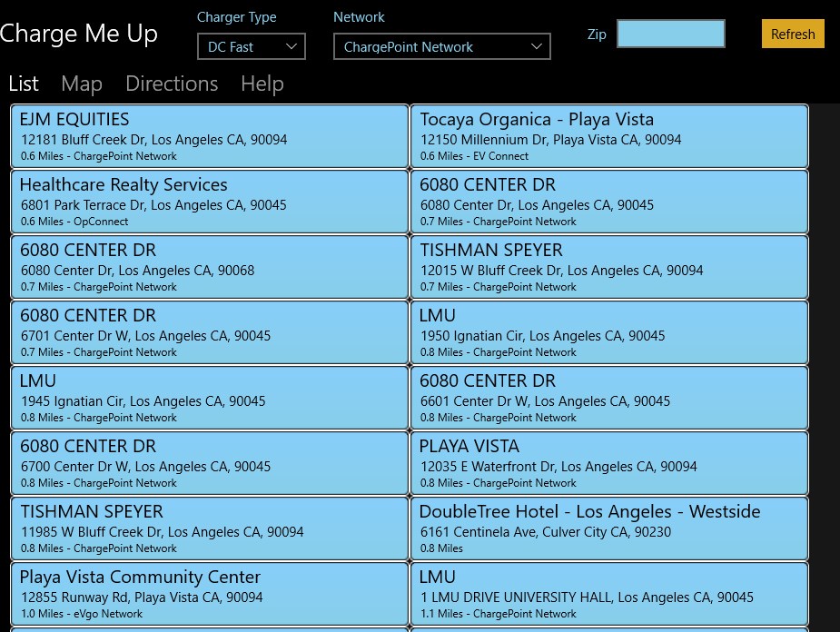Select the PLAYA VISTA station card

pyautogui.click(x=609, y=463)
